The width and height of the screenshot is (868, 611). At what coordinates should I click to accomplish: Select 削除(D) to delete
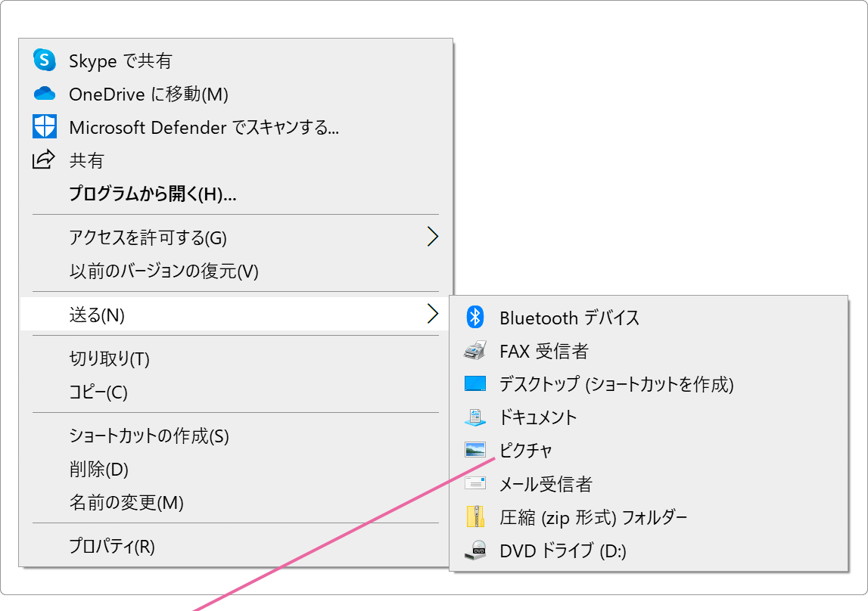[x=235, y=468]
